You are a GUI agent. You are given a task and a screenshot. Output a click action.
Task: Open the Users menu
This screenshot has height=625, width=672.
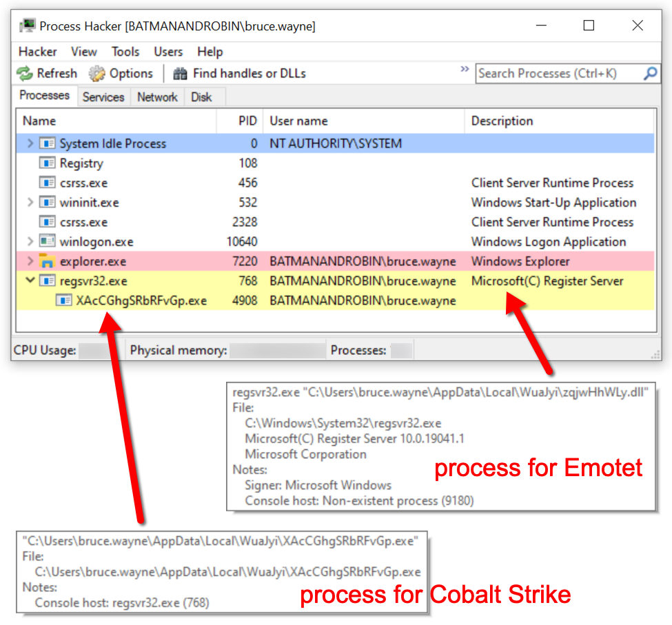(168, 52)
